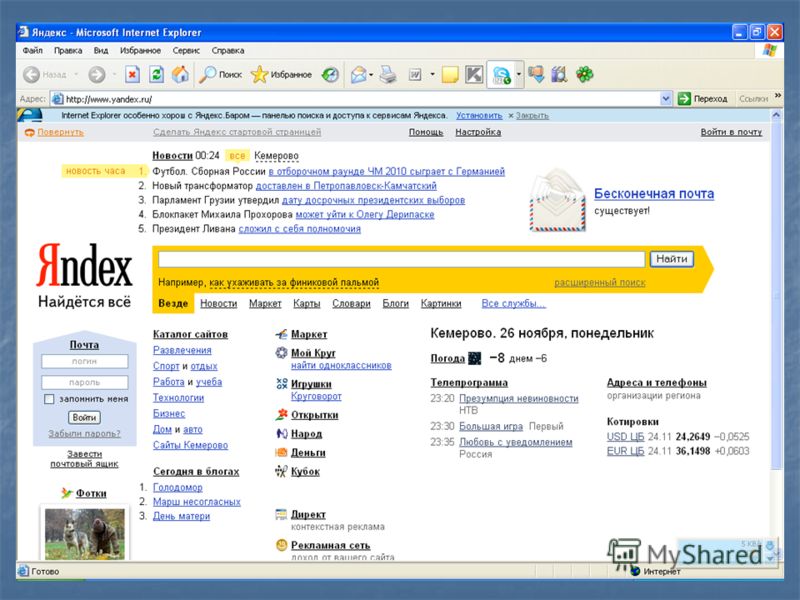800x600 pixels.
Task: Open the 'Войти в почту' link
Action: pos(731,132)
